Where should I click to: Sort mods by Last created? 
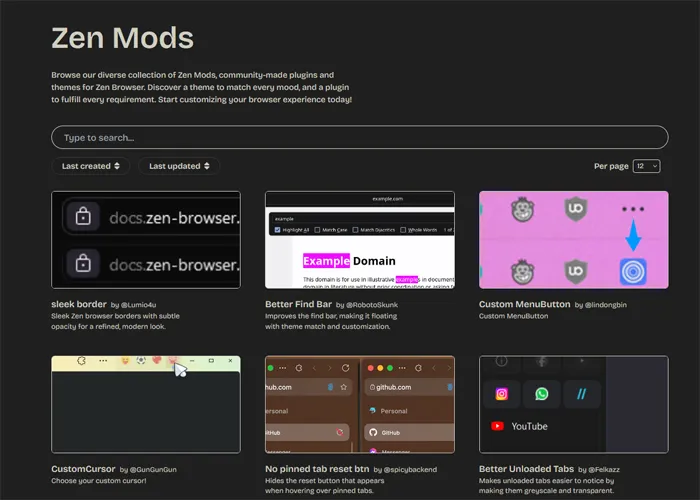(91, 166)
